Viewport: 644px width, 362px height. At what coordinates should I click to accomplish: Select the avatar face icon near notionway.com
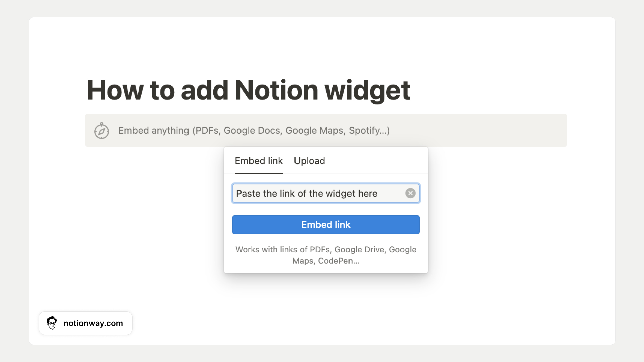coord(52,323)
